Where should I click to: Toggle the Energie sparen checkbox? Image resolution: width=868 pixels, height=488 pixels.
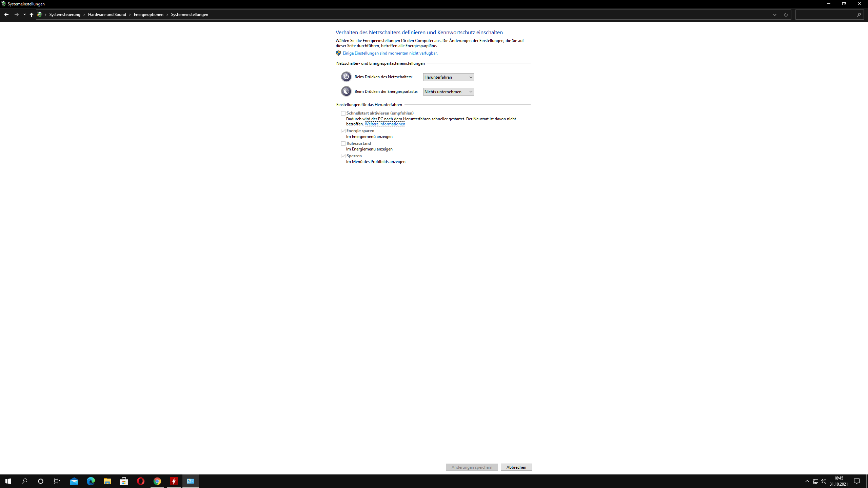pos(343,131)
